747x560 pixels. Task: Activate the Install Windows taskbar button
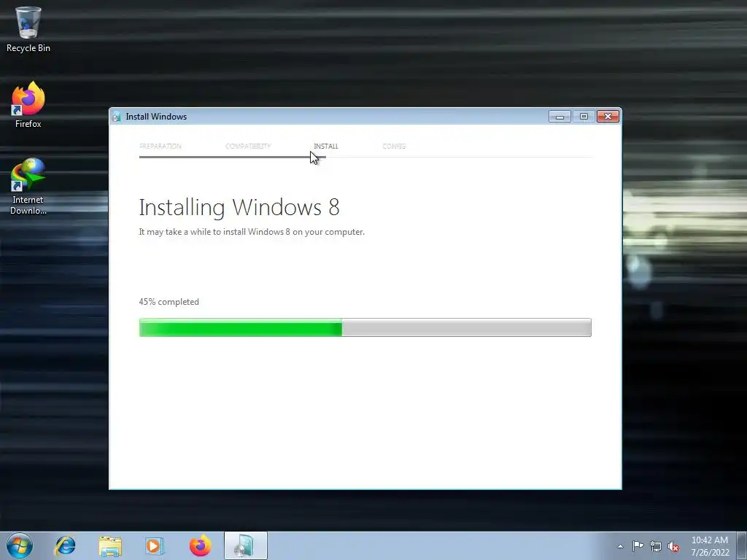pos(246,545)
